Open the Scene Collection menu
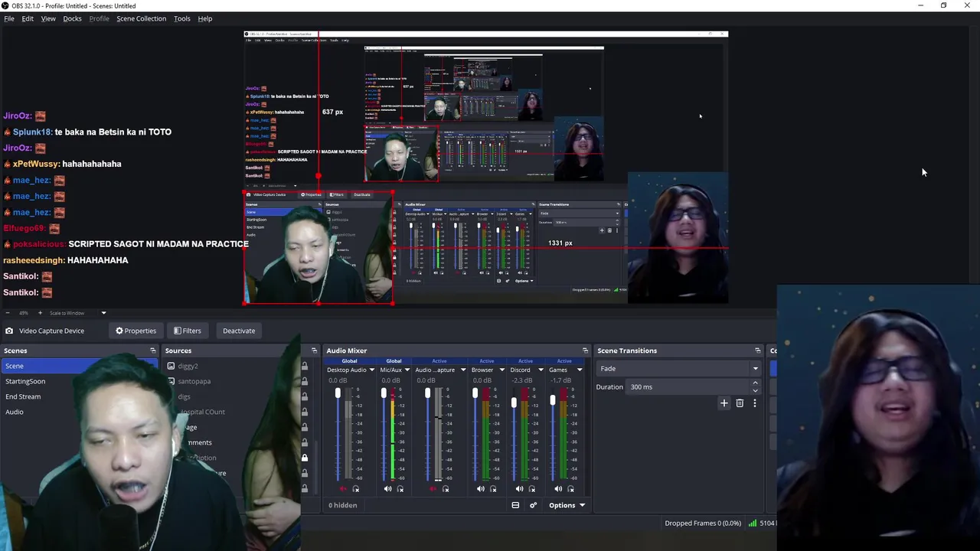This screenshot has height=551, width=980. coord(141,18)
